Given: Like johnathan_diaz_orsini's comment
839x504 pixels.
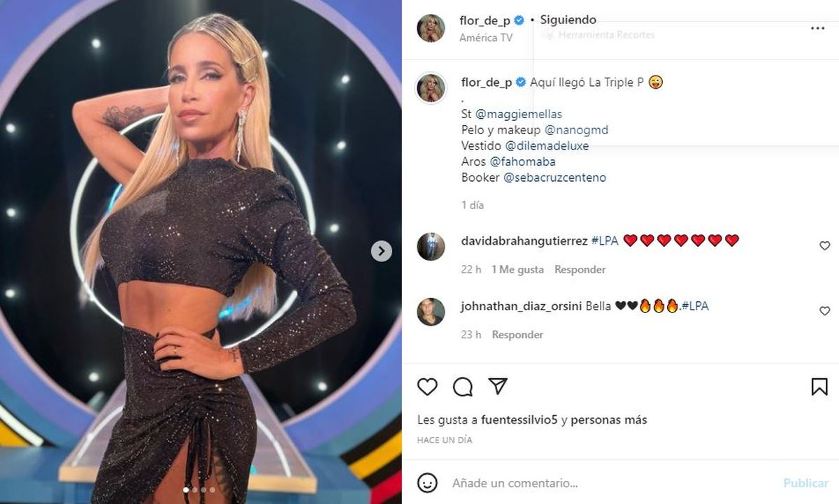Looking at the screenshot, I should [824, 310].
